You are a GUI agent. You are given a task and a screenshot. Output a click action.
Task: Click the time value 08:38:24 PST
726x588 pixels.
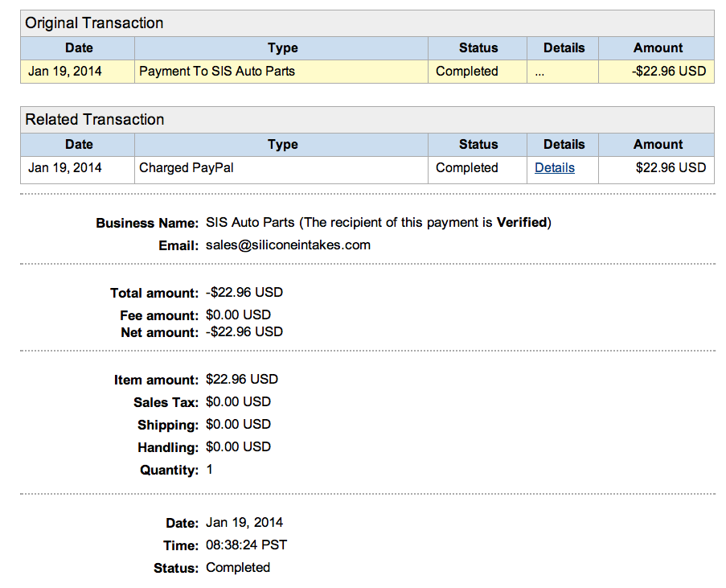click(246, 545)
